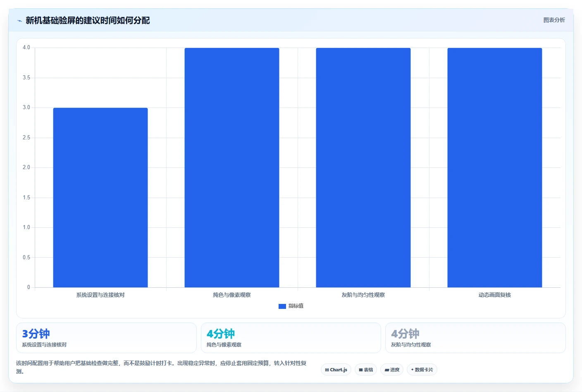The height and width of the screenshot is (392, 582).
Task: Click the 进度 tag chip
Action: point(392,370)
